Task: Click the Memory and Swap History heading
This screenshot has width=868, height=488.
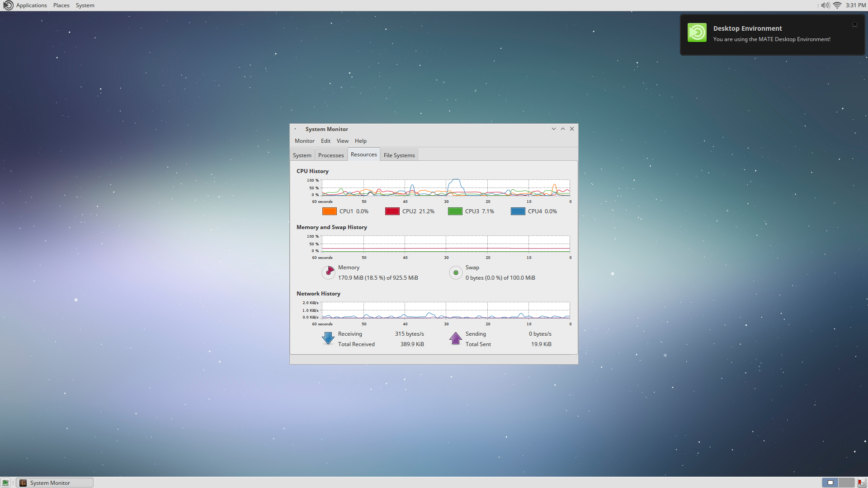Action: [331, 227]
